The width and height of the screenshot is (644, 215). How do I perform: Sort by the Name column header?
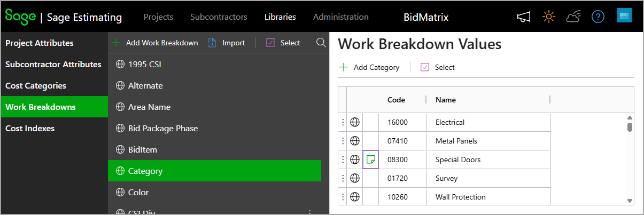tap(445, 100)
